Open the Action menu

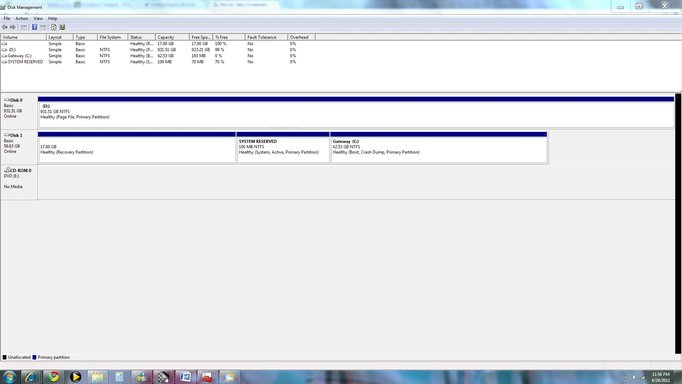[x=22, y=18]
